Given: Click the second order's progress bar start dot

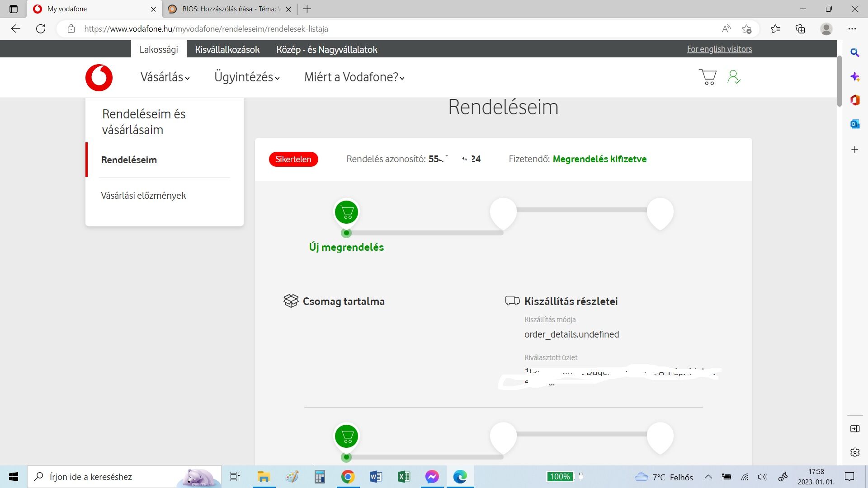Looking at the screenshot, I should pyautogui.click(x=346, y=457).
